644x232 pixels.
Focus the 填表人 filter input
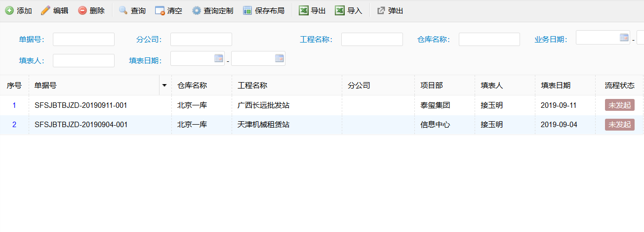coord(83,60)
